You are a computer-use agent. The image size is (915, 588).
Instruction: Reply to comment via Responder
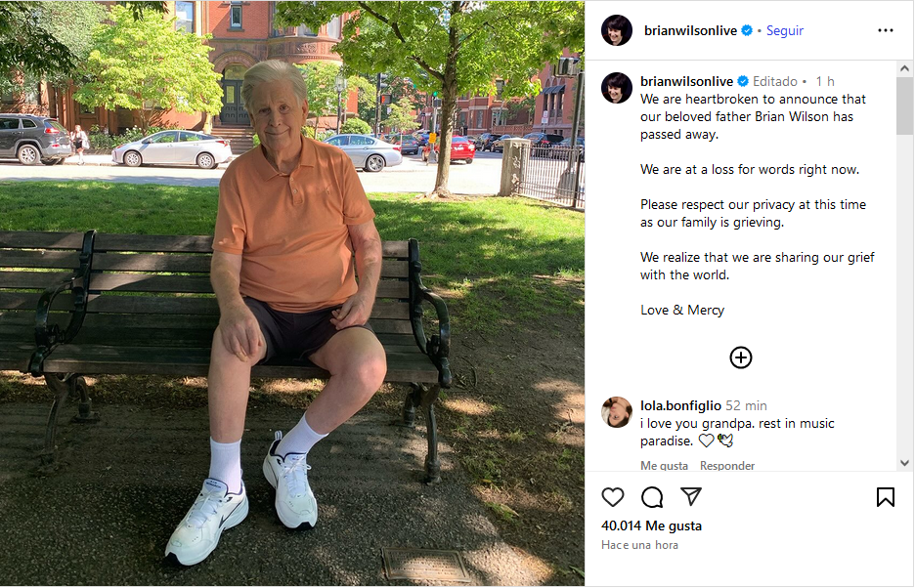pyautogui.click(x=727, y=466)
